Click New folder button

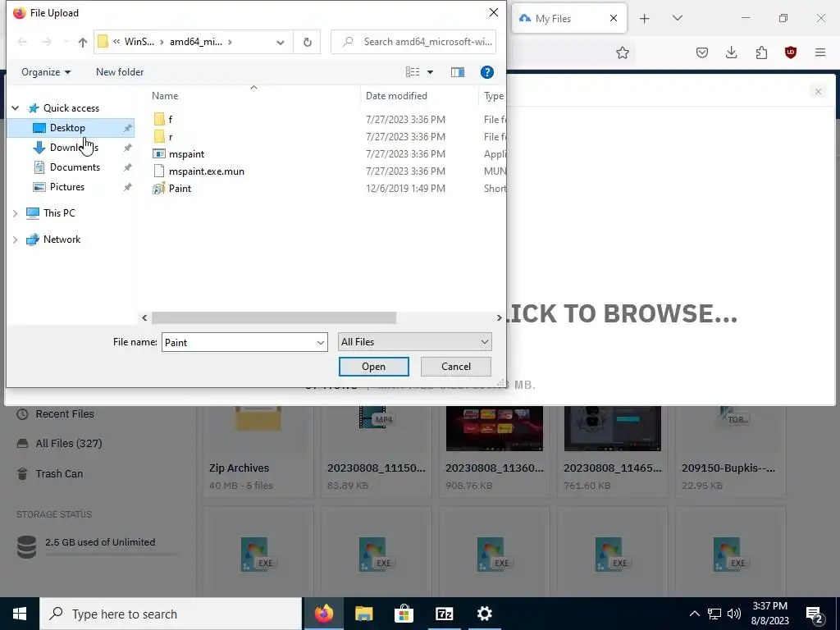pyautogui.click(x=120, y=72)
